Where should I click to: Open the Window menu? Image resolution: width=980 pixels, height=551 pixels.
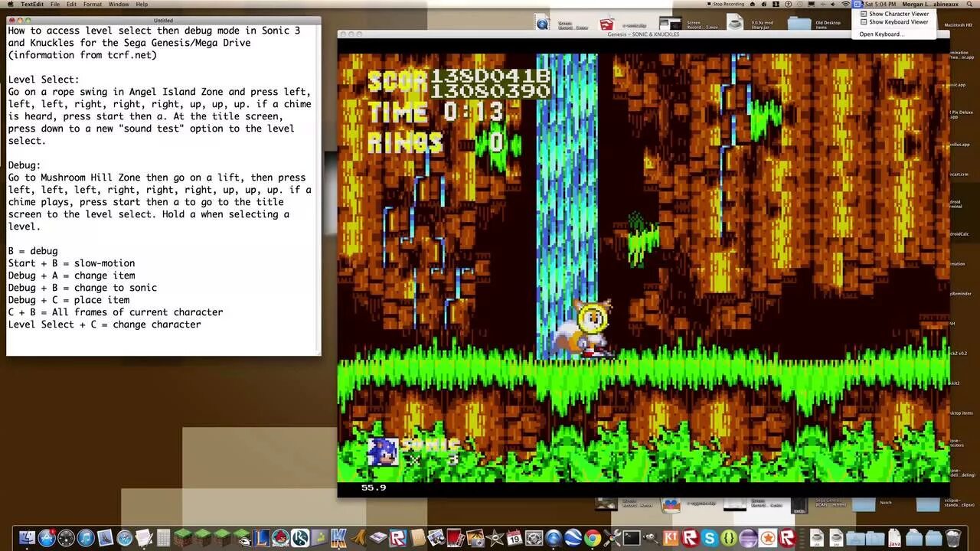[x=119, y=4]
